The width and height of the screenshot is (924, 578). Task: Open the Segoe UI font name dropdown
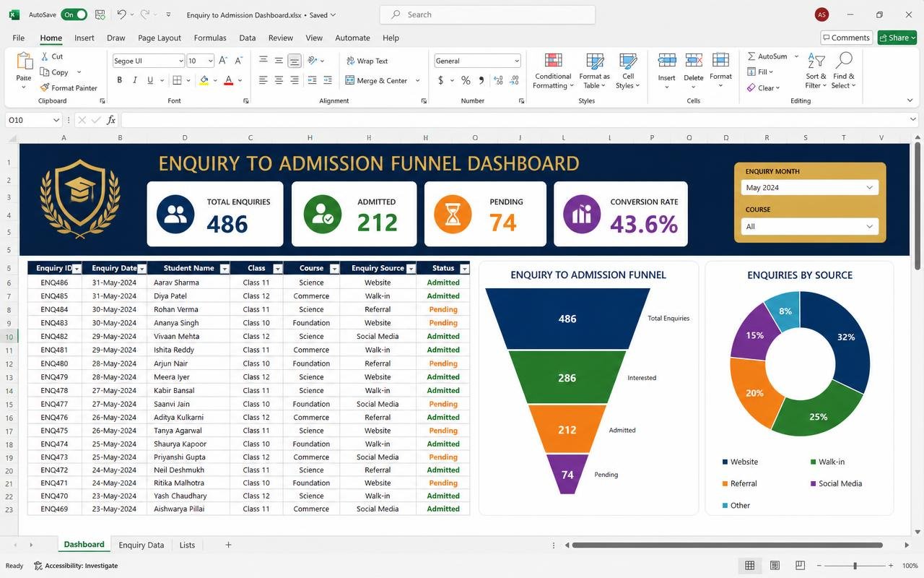180,61
